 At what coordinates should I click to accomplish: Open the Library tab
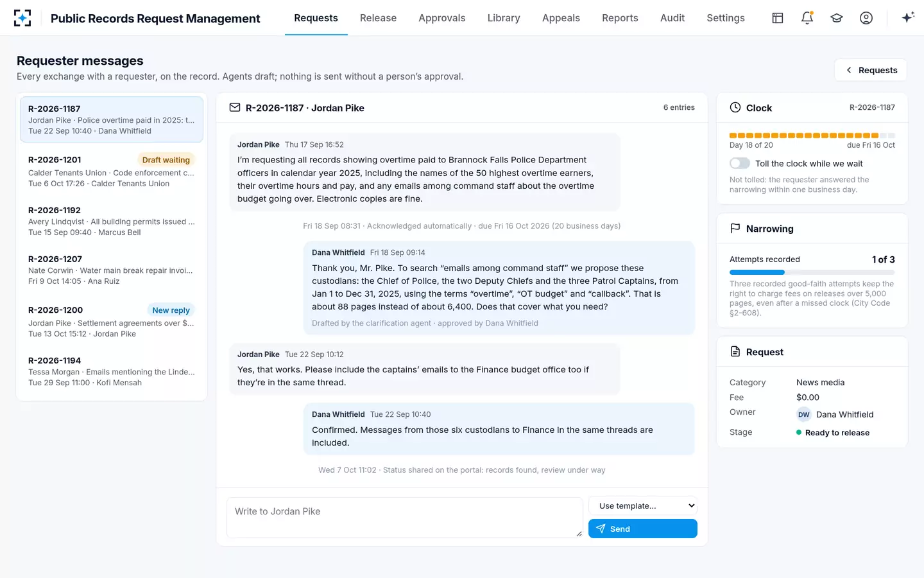(x=504, y=18)
